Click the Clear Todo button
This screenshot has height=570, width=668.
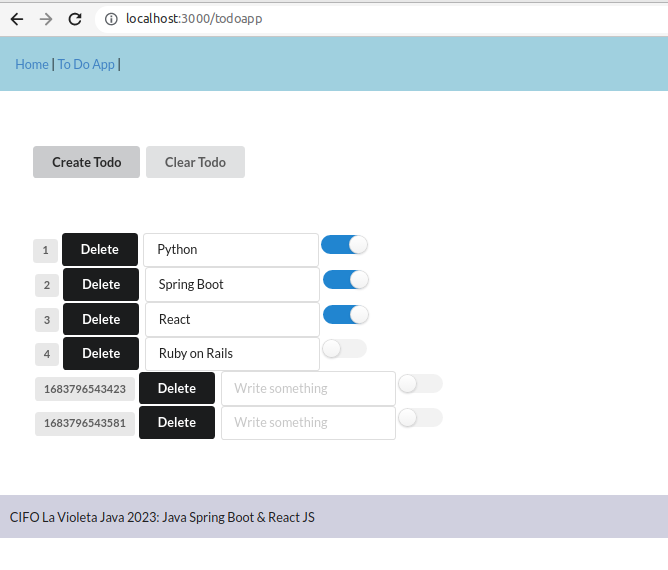[x=196, y=162]
